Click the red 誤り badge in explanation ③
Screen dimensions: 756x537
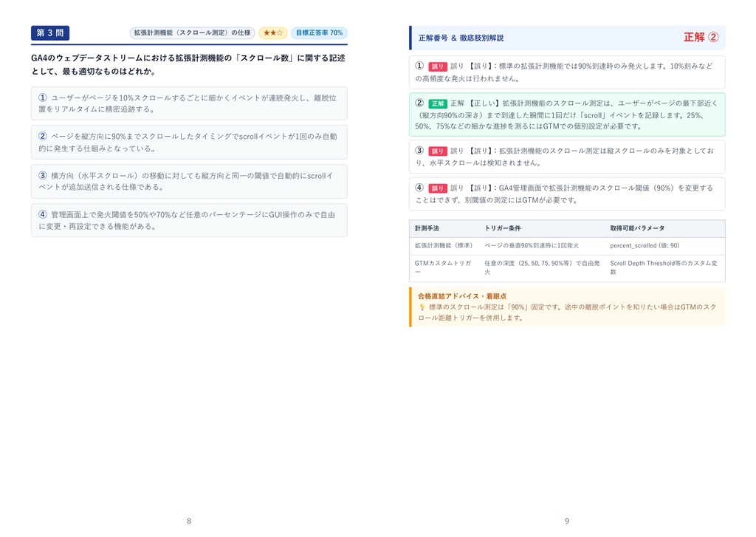click(438, 151)
